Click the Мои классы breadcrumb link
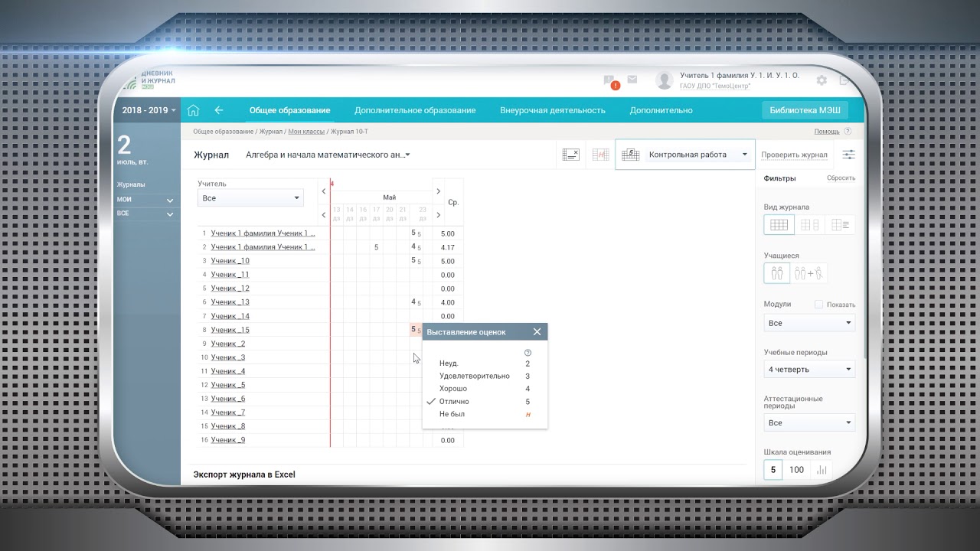980x551 pixels. tap(306, 132)
